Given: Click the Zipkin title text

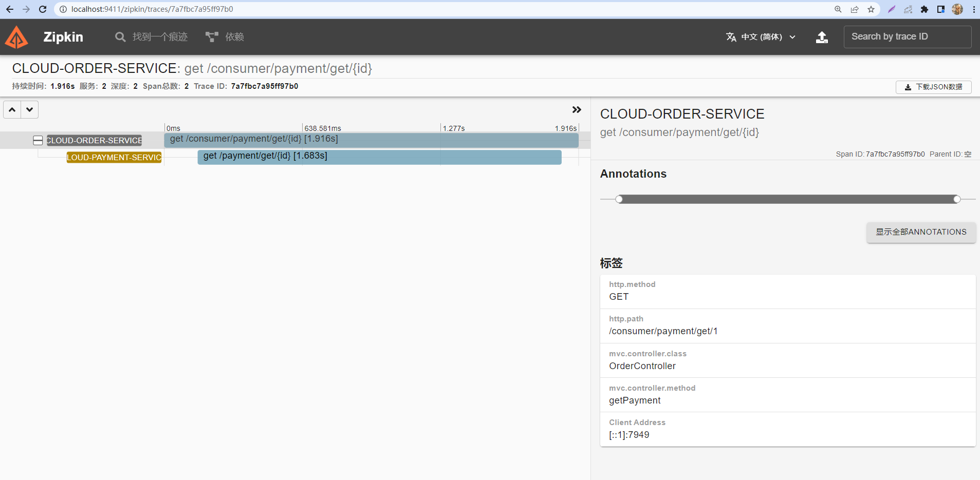Looking at the screenshot, I should tap(63, 37).
